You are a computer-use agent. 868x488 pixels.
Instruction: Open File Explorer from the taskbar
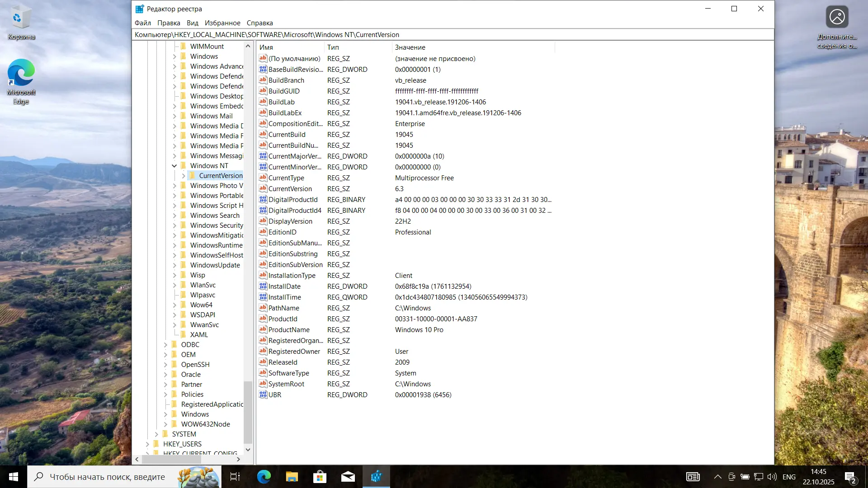tap(292, 476)
